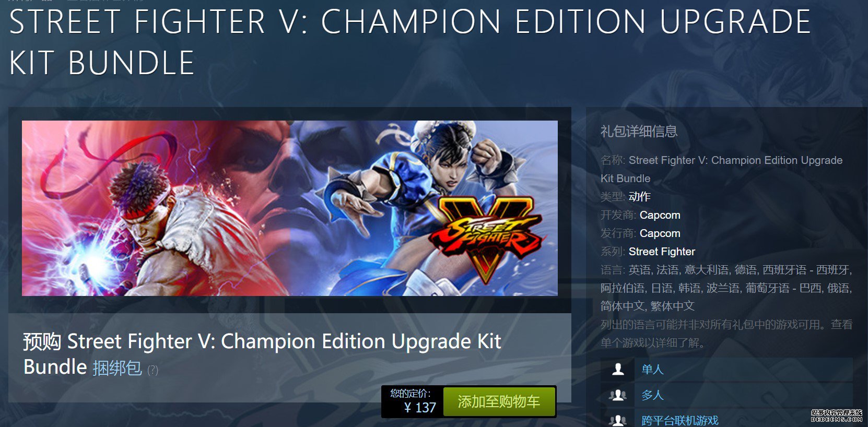Click the multiplayer people icon

618,395
